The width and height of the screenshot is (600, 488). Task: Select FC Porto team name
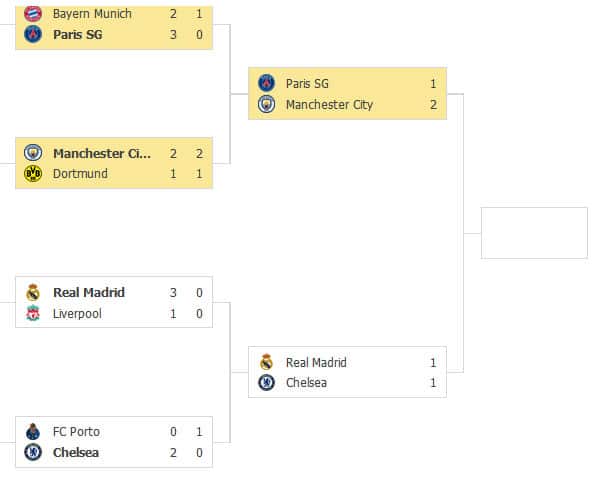pos(77,432)
